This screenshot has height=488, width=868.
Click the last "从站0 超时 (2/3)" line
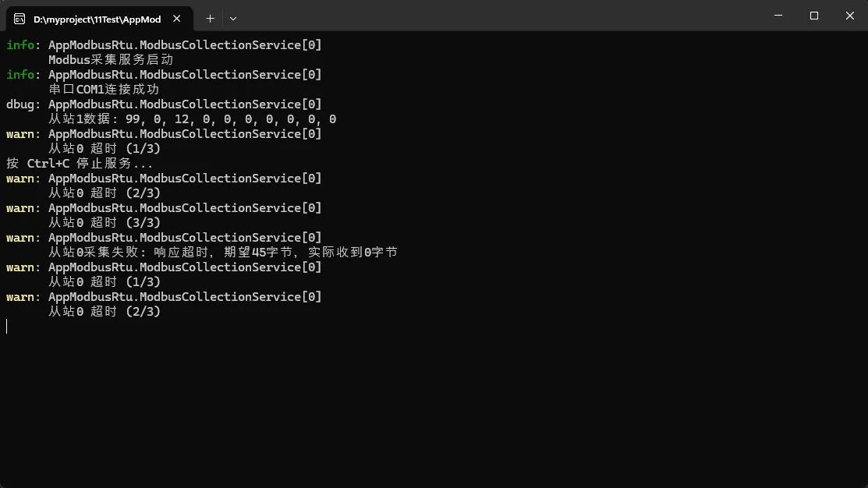point(105,312)
